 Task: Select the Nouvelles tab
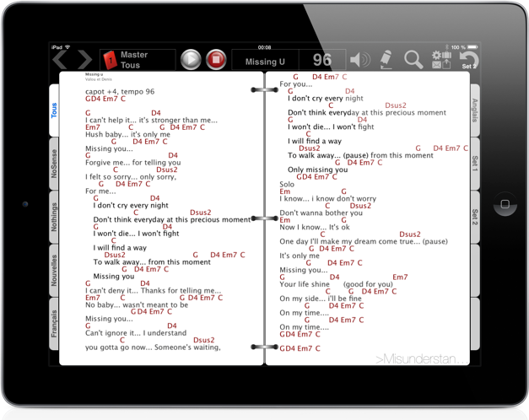point(54,270)
